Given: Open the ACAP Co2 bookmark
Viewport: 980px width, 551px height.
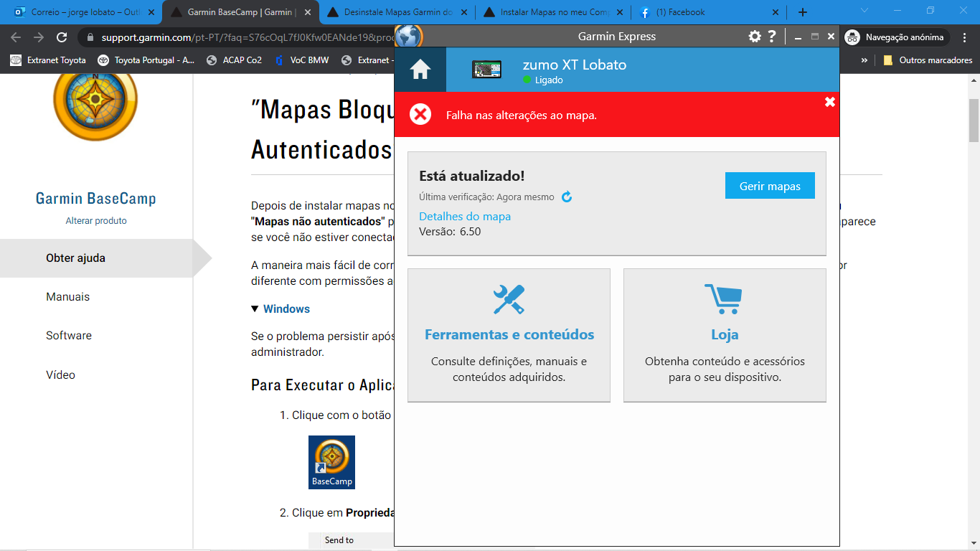Looking at the screenshot, I should pos(234,60).
